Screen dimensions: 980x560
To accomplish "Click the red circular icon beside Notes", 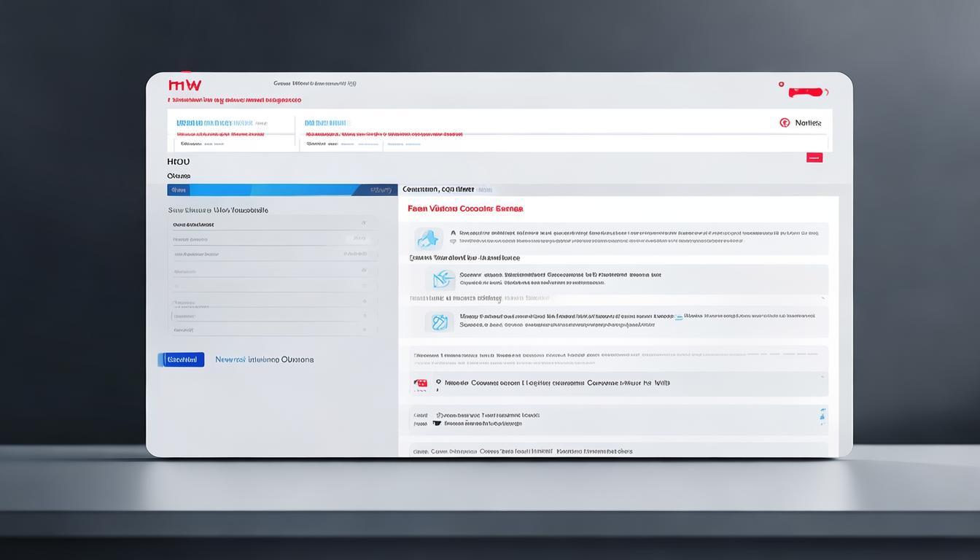I will 785,123.
